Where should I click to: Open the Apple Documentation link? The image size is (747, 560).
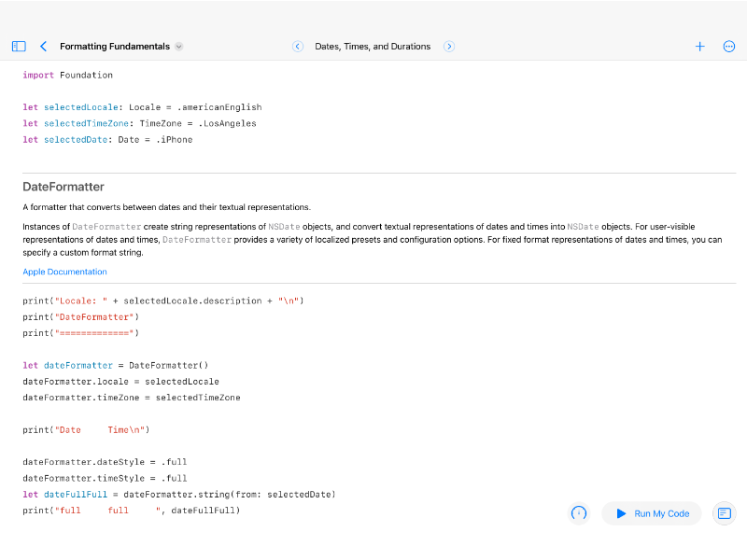[x=64, y=272]
